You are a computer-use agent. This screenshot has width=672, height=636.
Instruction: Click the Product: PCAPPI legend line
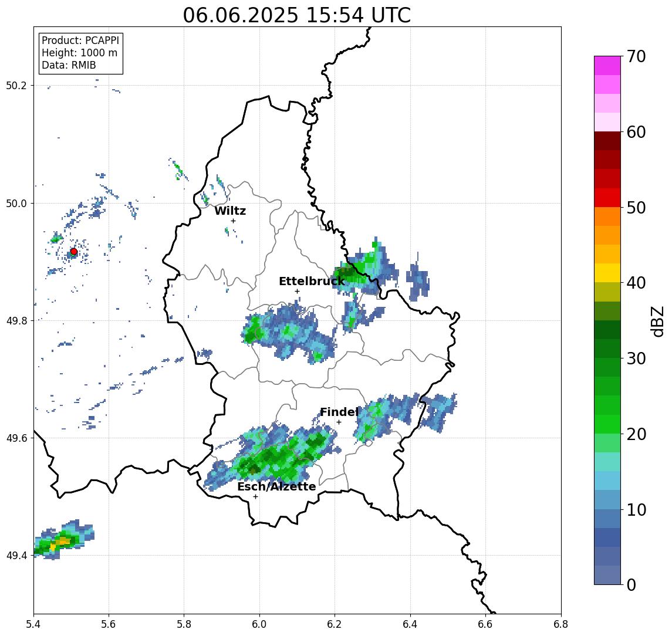click(80, 40)
